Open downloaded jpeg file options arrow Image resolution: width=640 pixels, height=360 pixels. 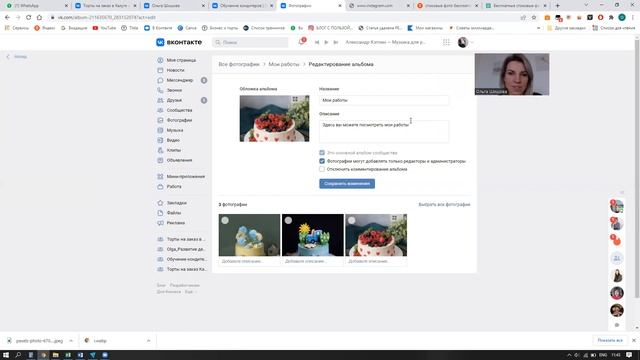pyautogui.click(x=71, y=341)
